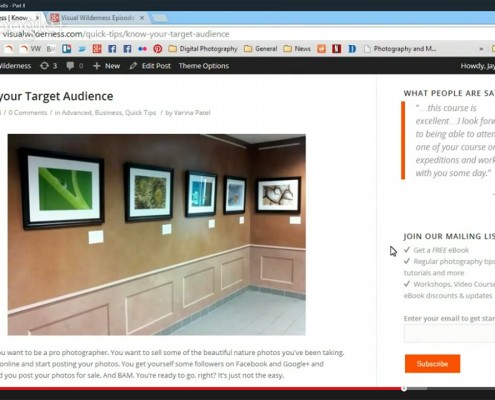Open the Google Plus bookmark
Viewport: 495px width, 400px height.
point(97,49)
